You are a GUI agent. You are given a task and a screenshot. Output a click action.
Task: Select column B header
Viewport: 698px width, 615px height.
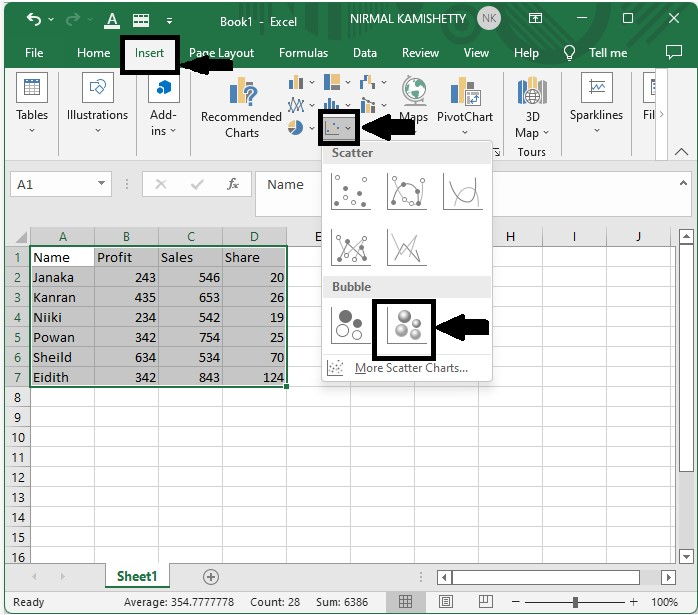[126, 236]
